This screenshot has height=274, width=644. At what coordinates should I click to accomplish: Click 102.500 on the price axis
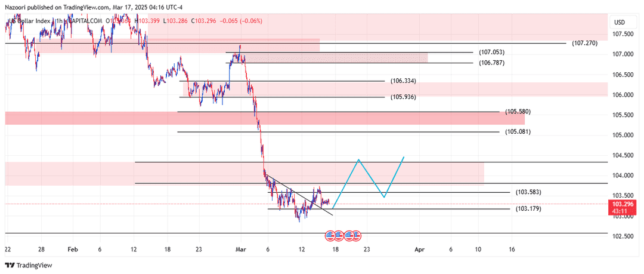click(x=624, y=236)
